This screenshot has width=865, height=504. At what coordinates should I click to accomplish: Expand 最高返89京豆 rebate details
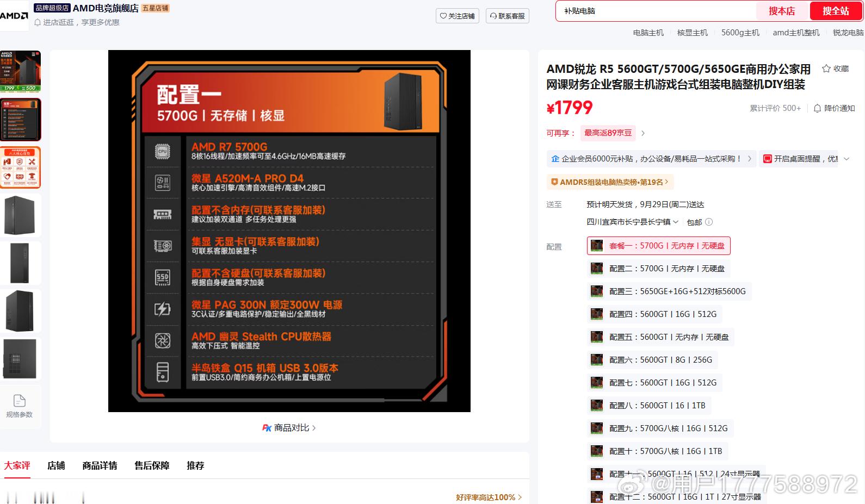pos(613,133)
